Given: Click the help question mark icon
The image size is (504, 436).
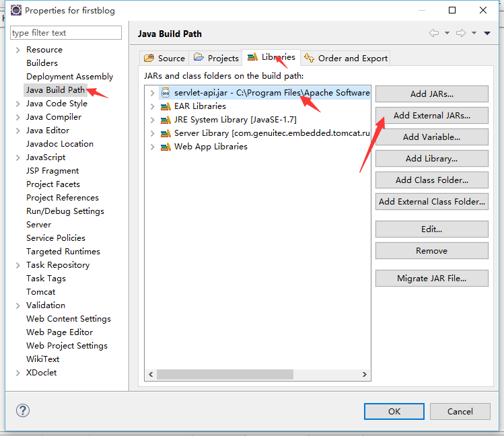Looking at the screenshot, I should [23, 410].
